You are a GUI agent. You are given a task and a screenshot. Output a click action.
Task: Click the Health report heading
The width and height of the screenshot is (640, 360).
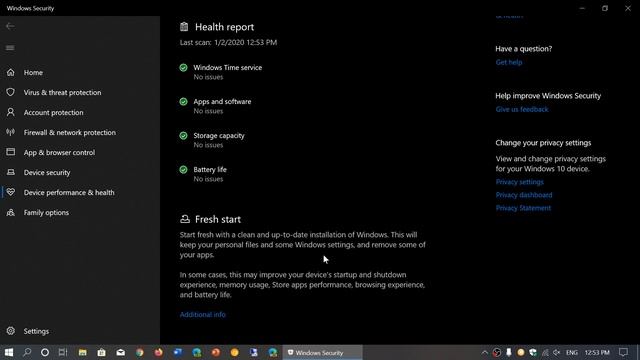[224, 27]
